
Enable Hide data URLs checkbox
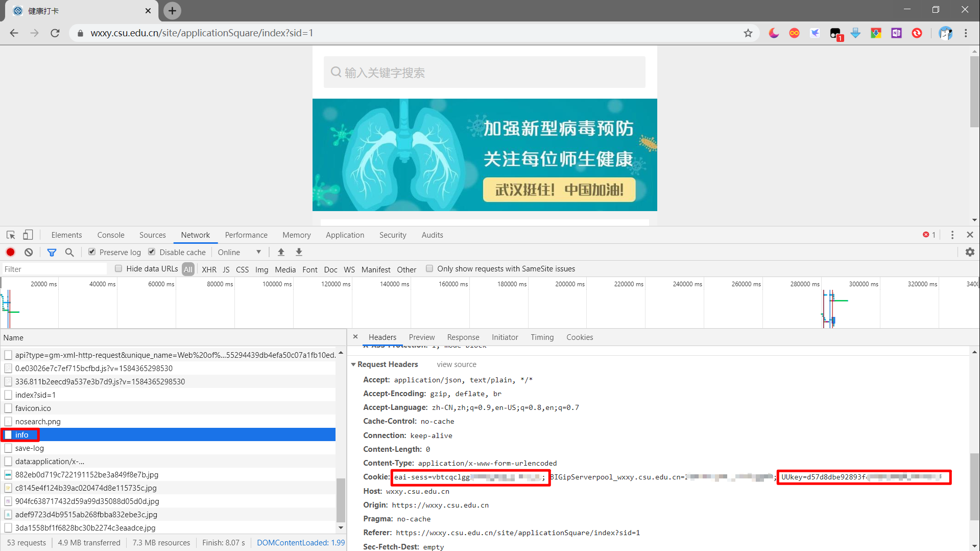click(x=118, y=269)
